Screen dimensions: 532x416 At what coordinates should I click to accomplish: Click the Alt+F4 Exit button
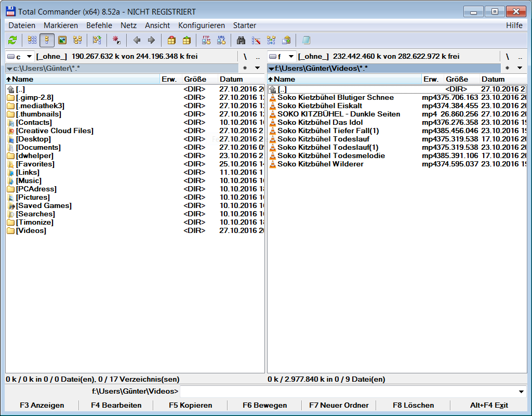tap(489, 405)
